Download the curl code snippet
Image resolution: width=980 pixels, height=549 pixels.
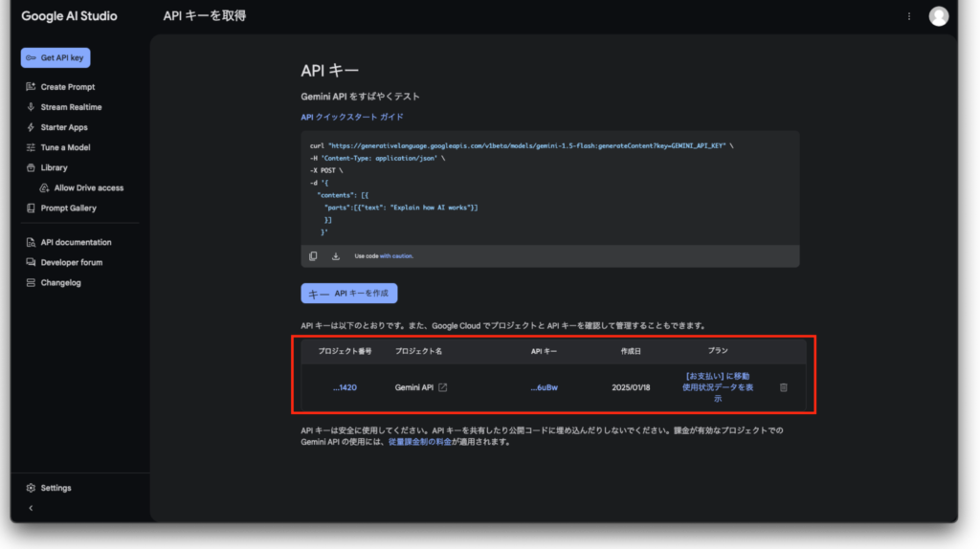coord(336,256)
